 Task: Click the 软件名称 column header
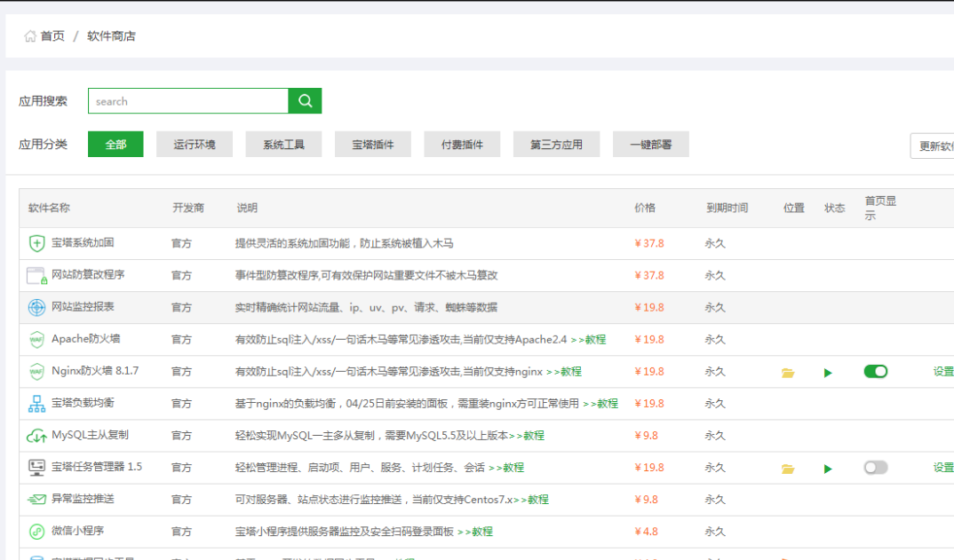[x=49, y=208]
